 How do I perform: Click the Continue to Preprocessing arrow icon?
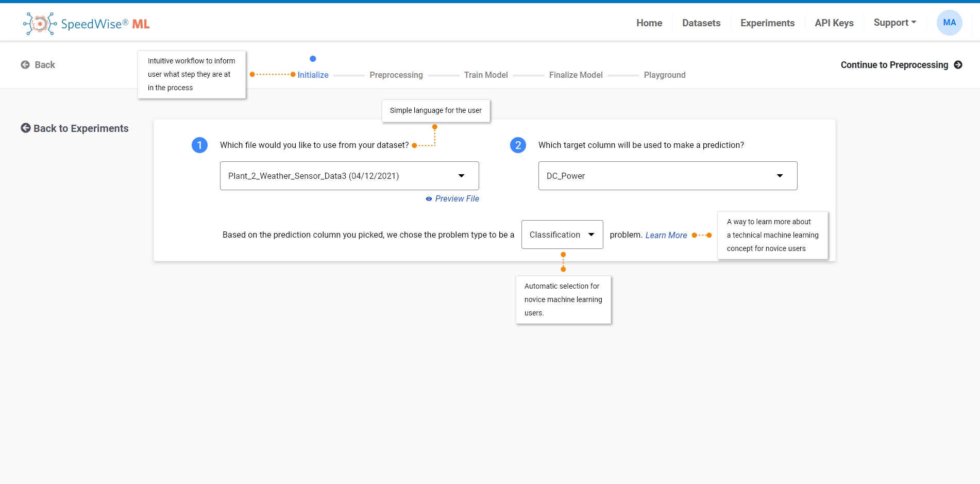pos(958,65)
